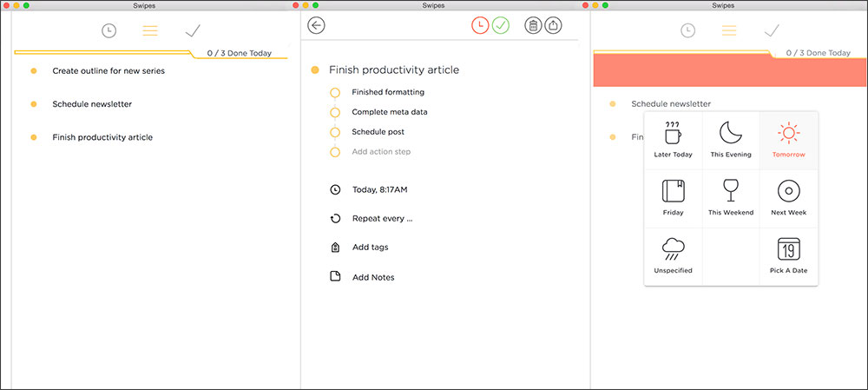The width and height of the screenshot is (868, 390).
Task: Open the checkmark tab in right window
Action: click(772, 31)
